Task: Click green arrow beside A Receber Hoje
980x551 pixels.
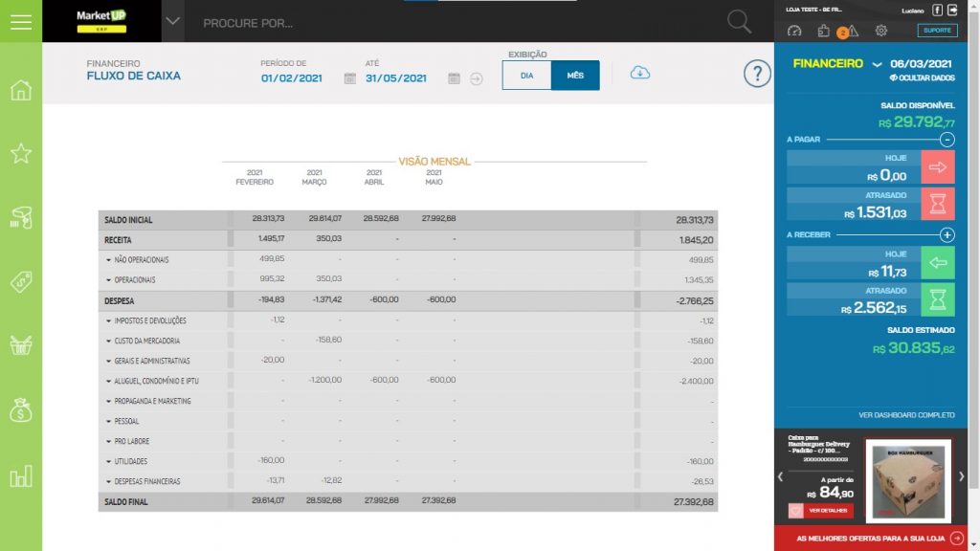Action: [938, 262]
